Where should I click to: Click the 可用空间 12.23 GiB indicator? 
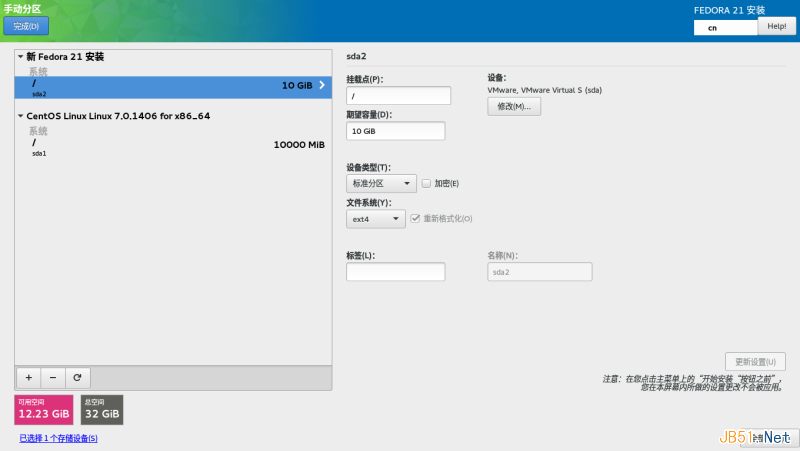point(44,410)
